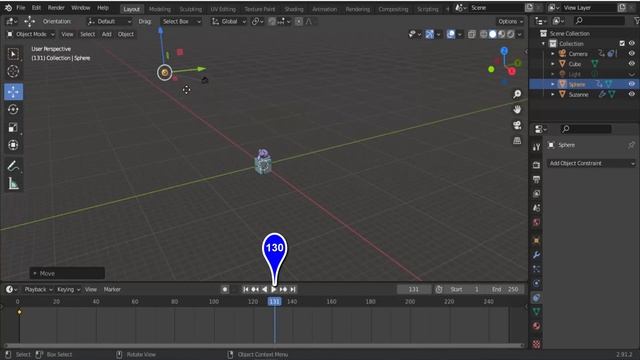The image size is (640, 360).
Task: Hide Suzanne in the outliner
Action: [631, 94]
